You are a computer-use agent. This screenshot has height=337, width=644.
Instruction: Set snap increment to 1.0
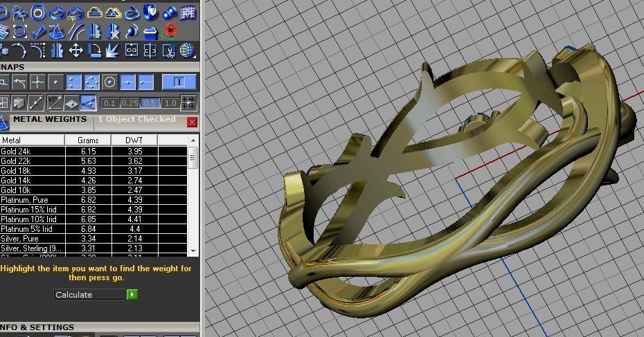coord(170,103)
